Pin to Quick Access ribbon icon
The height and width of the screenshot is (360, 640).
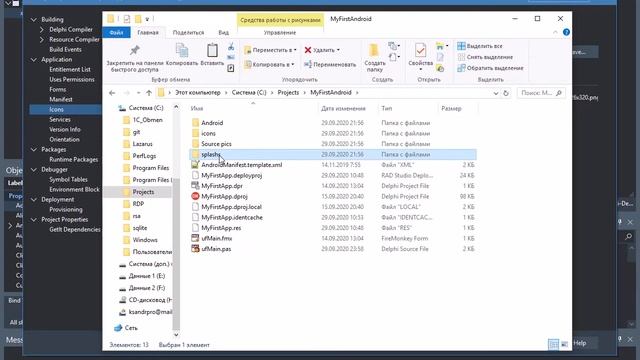(x=134, y=51)
